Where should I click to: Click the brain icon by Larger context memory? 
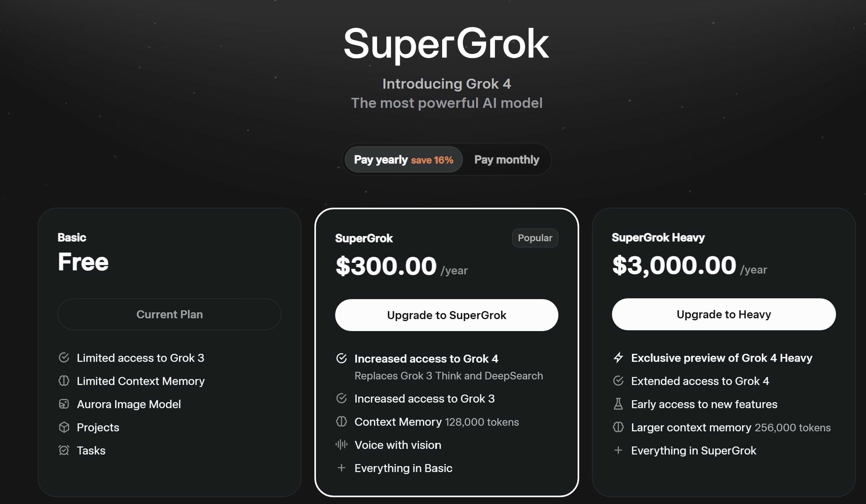tap(618, 427)
